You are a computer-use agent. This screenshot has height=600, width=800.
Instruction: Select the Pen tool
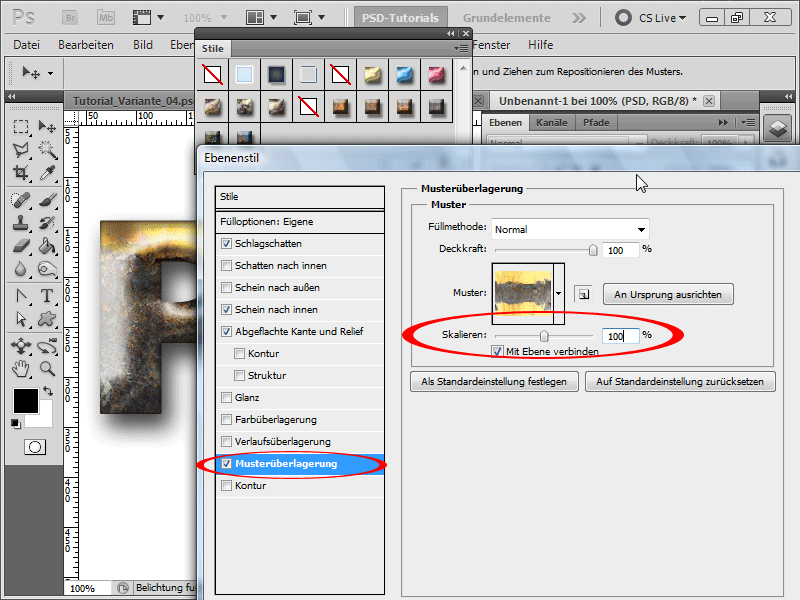[x=21, y=296]
